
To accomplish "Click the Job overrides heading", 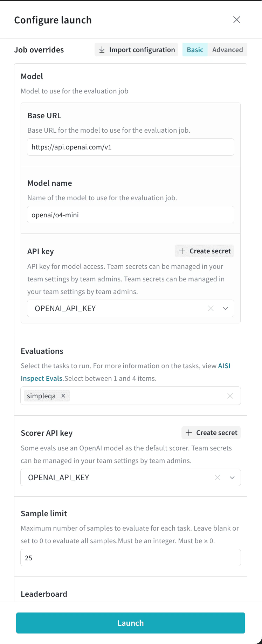I will click(39, 50).
